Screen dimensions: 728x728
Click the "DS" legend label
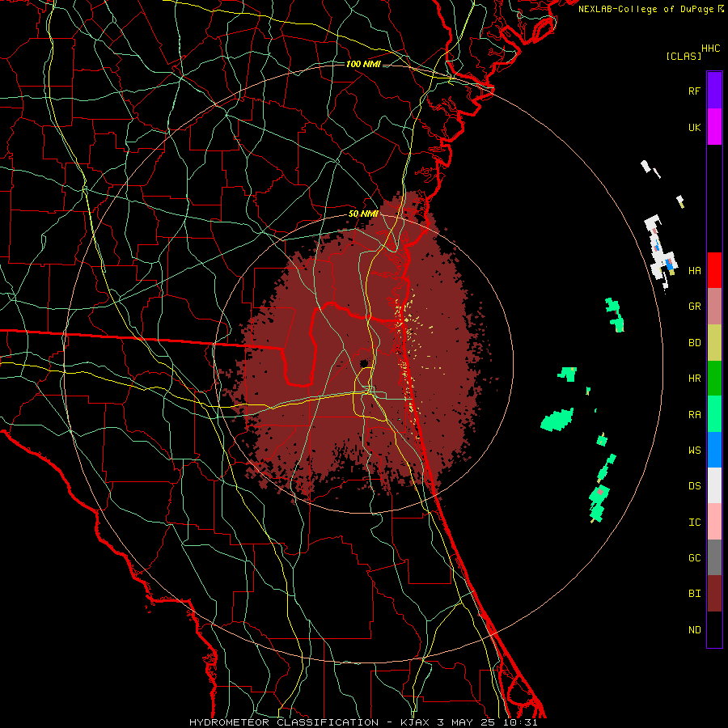[694, 486]
